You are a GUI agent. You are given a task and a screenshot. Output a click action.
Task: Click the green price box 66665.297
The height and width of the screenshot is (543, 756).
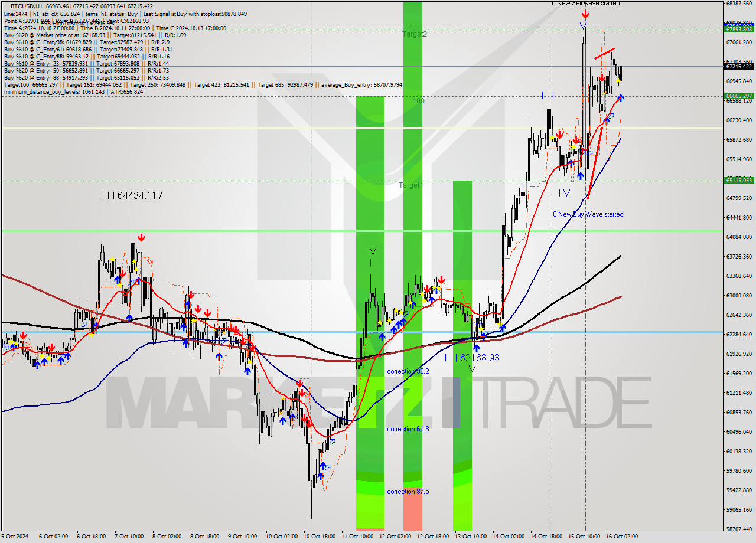click(739, 96)
